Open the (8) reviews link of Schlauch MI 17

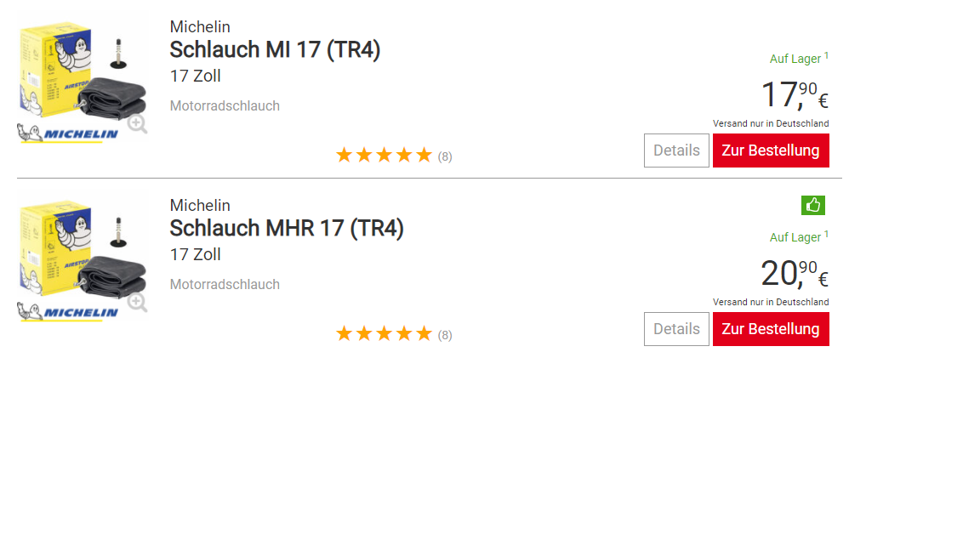[444, 155]
